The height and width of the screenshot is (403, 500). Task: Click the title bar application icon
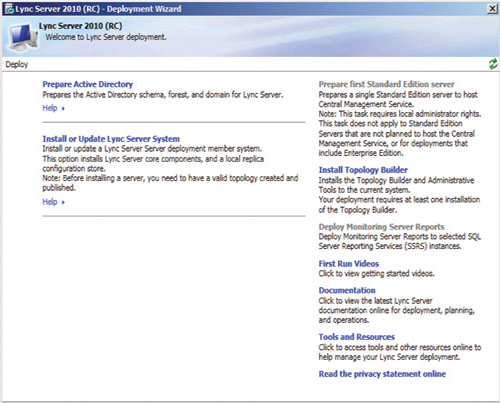[9, 9]
